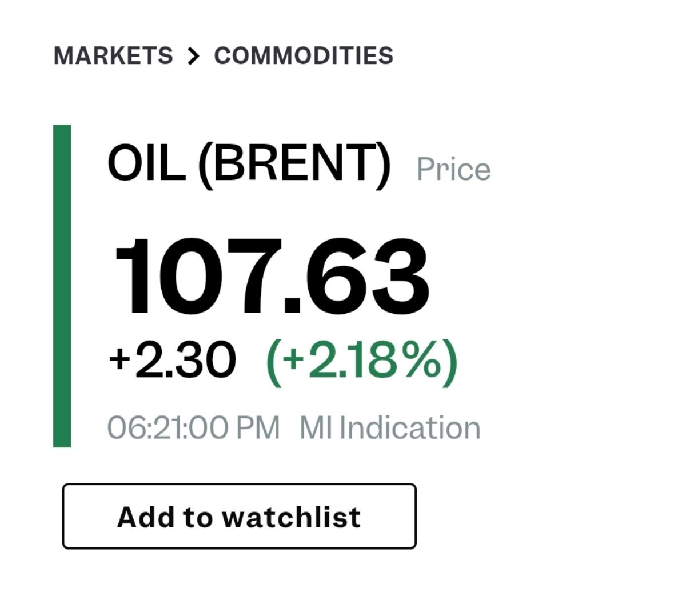Click the green vertical indicator bar

point(62,286)
